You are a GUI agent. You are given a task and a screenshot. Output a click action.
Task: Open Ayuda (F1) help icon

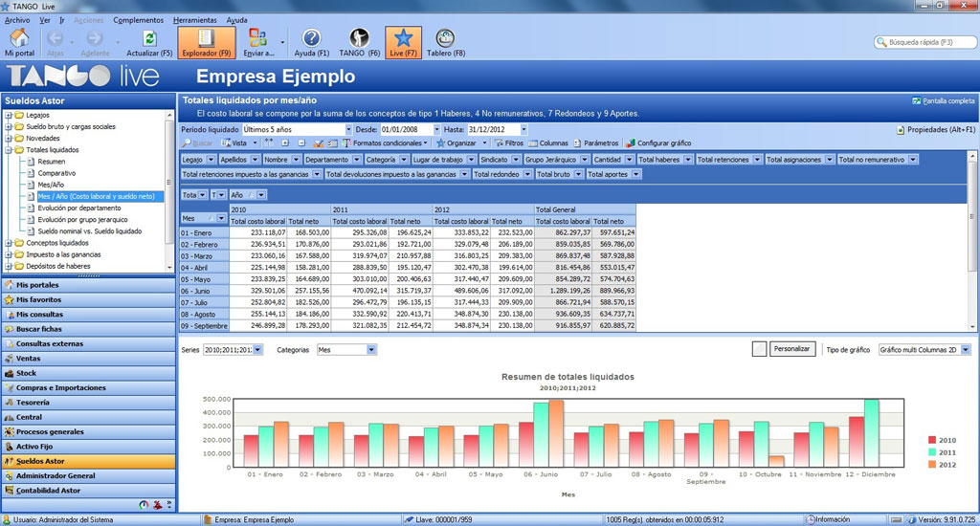point(311,42)
